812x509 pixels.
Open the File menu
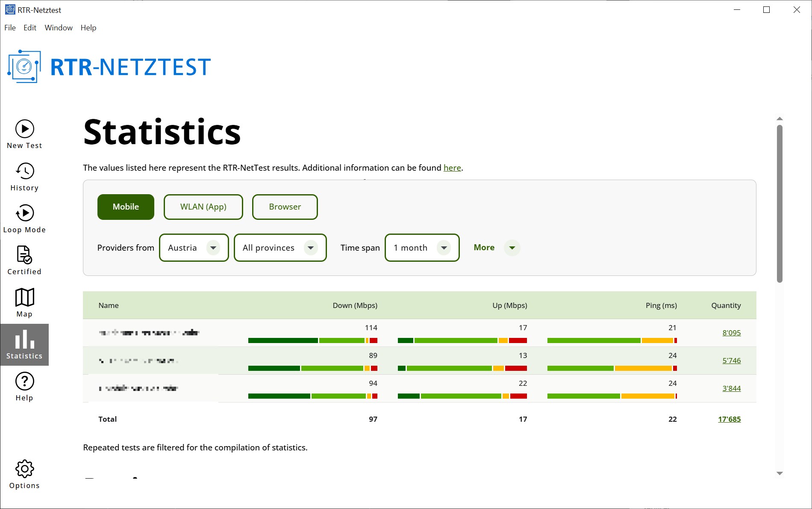10,28
